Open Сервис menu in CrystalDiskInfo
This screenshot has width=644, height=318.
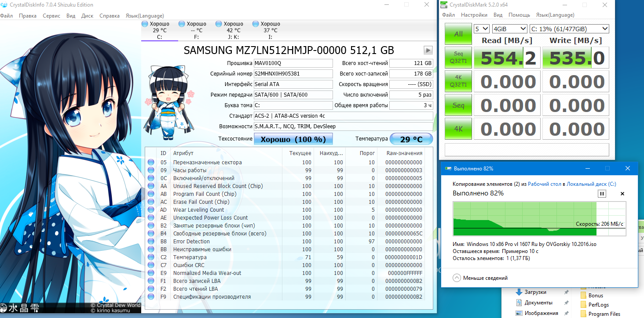pos(51,16)
